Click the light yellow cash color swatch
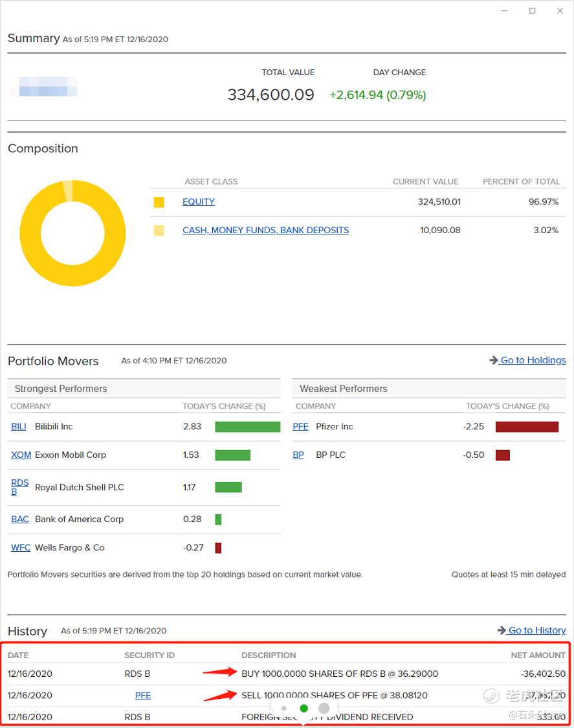 coord(159,231)
